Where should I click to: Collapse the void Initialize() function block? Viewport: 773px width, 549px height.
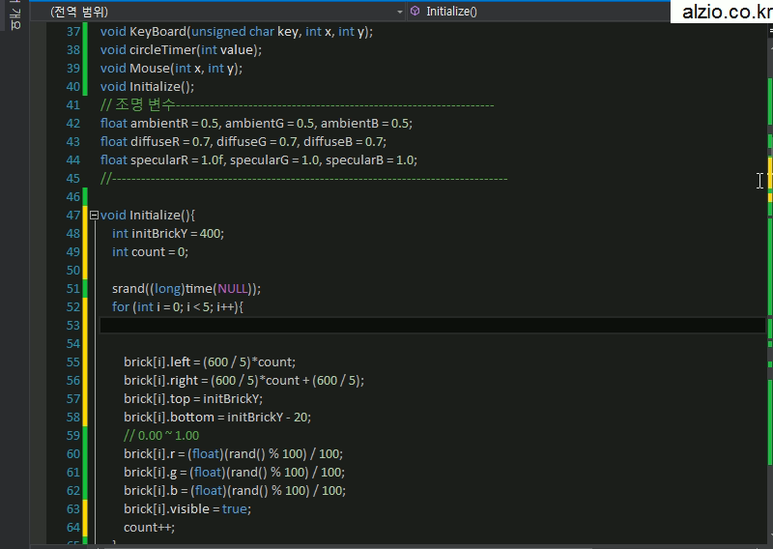pos(94,215)
